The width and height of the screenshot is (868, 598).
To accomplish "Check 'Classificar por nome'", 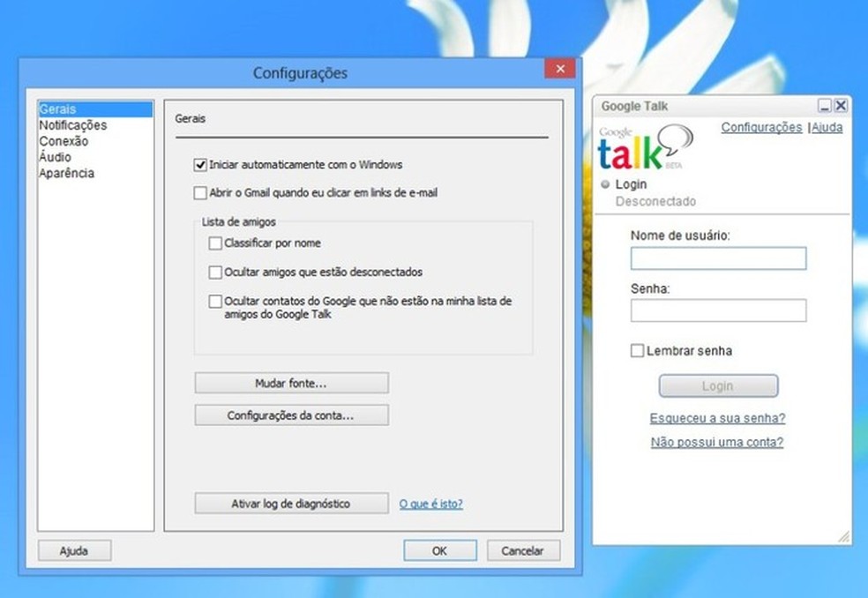I will click(214, 243).
